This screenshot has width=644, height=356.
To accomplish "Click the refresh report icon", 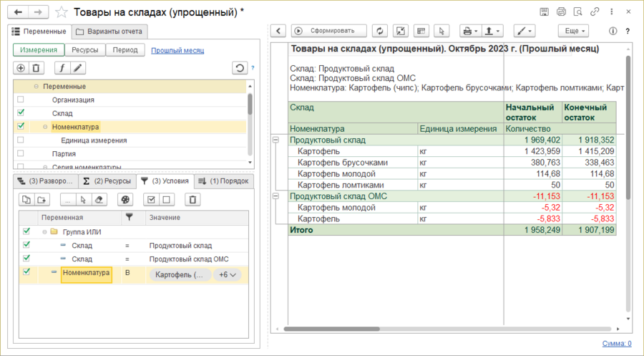I will point(380,31).
